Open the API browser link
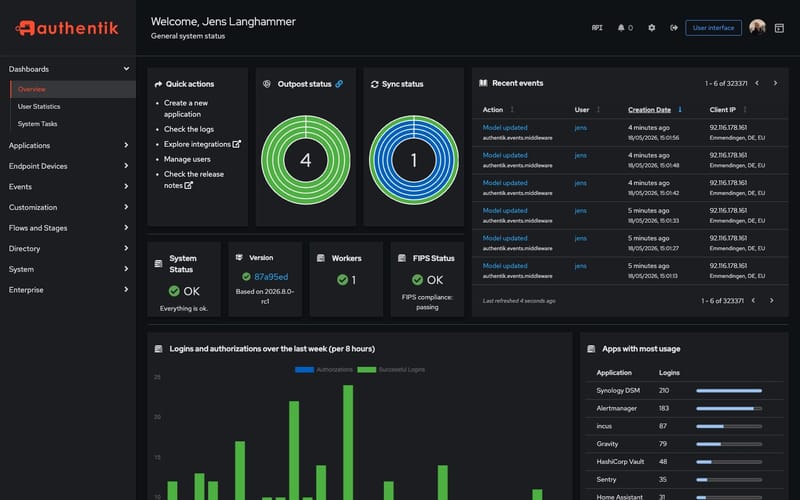This screenshot has height=500, width=800. [597, 28]
